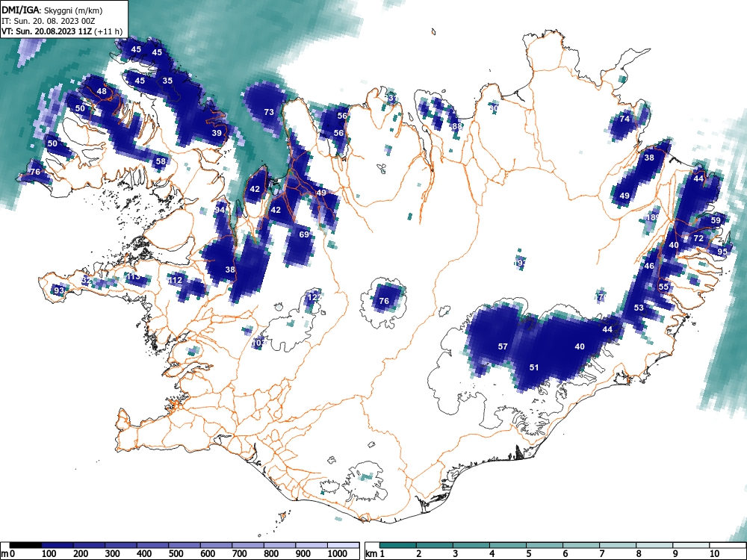Click the dark teal 1–2 km swatch
Viewport: 747px width, 560px height.
point(398,545)
